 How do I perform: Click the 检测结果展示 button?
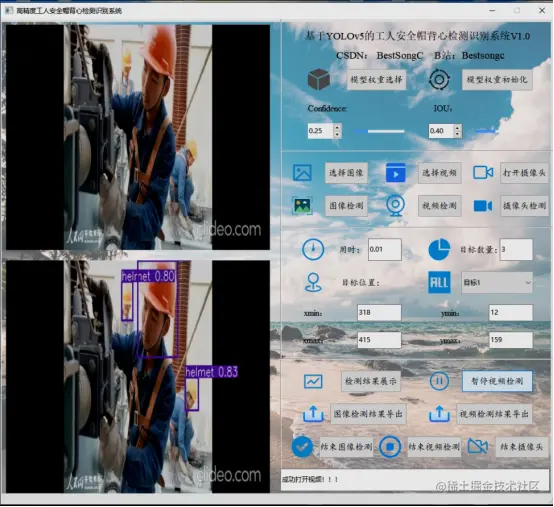pos(371,381)
